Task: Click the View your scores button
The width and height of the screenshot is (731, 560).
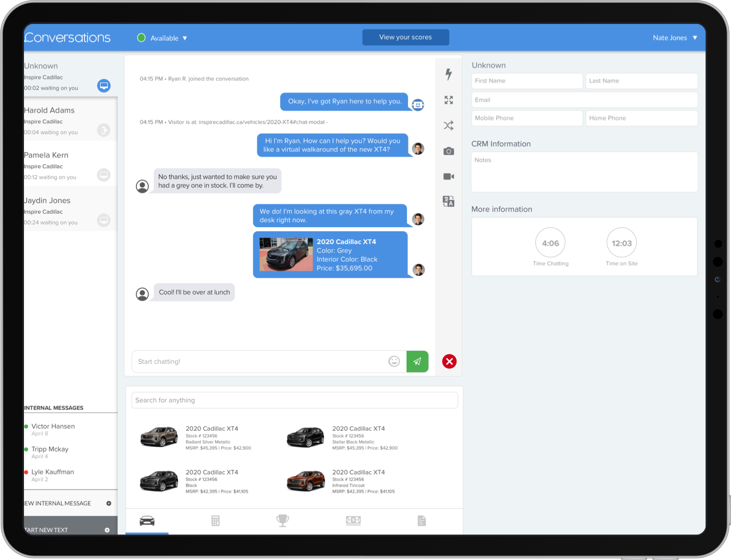Action: 405,37
